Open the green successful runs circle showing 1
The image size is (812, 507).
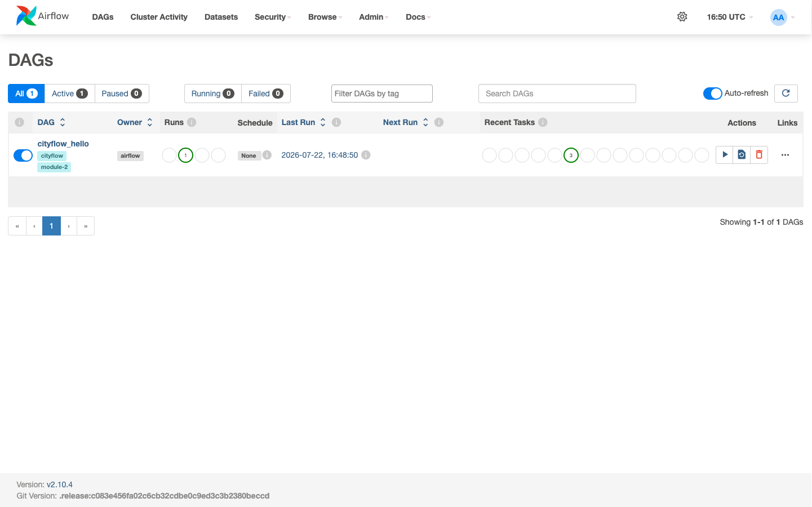pos(185,155)
